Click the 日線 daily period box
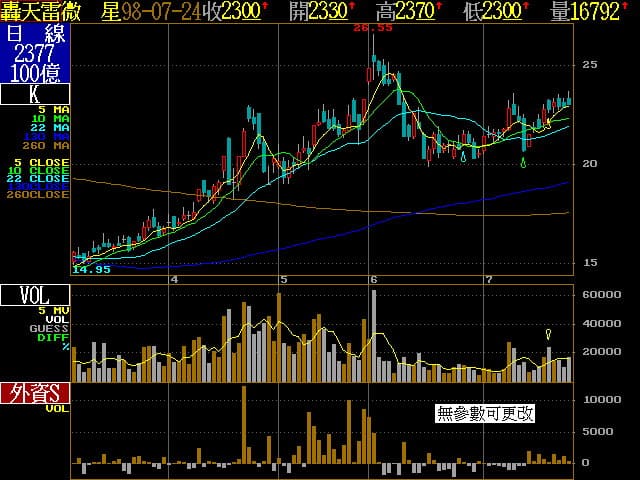 pyautogui.click(x=35, y=52)
